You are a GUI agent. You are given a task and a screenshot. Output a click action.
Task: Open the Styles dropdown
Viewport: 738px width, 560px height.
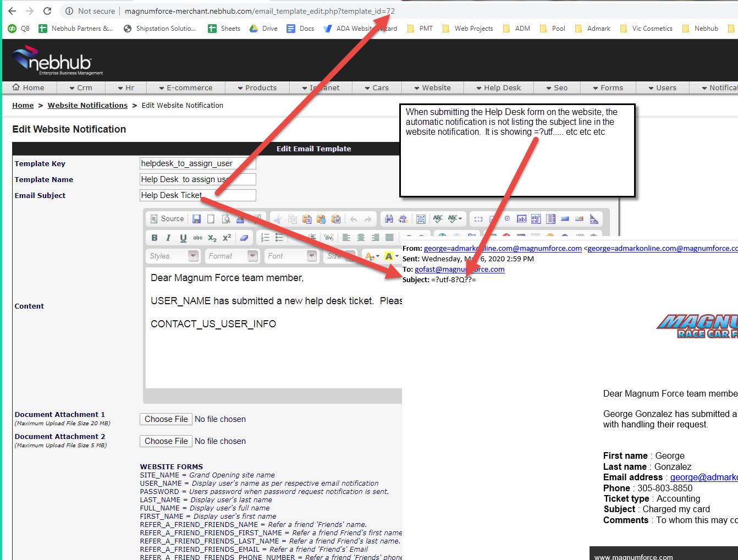[x=173, y=256]
